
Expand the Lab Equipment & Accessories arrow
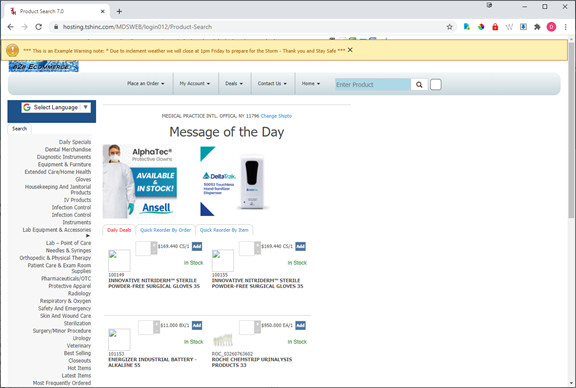[88, 236]
